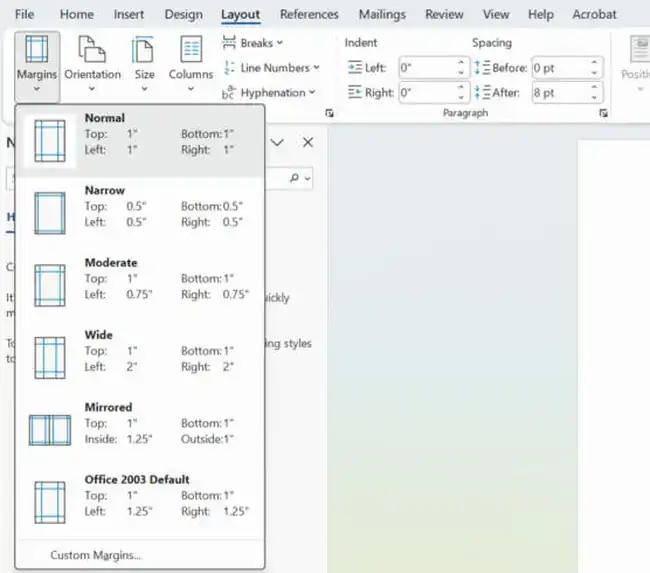Open the Orientation menu
The image size is (650, 573).
click(x=92, y=64)
